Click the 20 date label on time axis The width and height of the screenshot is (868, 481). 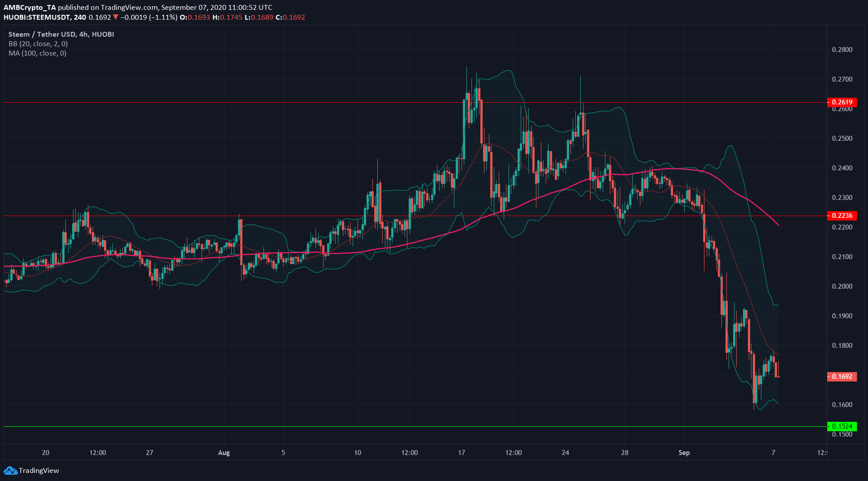pos(46,453)
